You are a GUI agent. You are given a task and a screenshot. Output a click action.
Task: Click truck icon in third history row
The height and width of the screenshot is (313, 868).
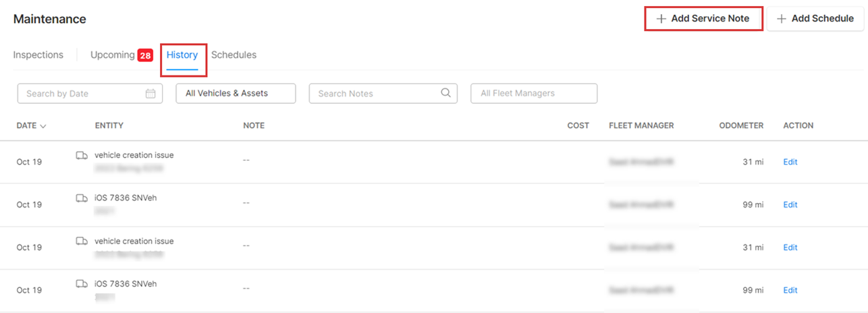pos(82,241)
